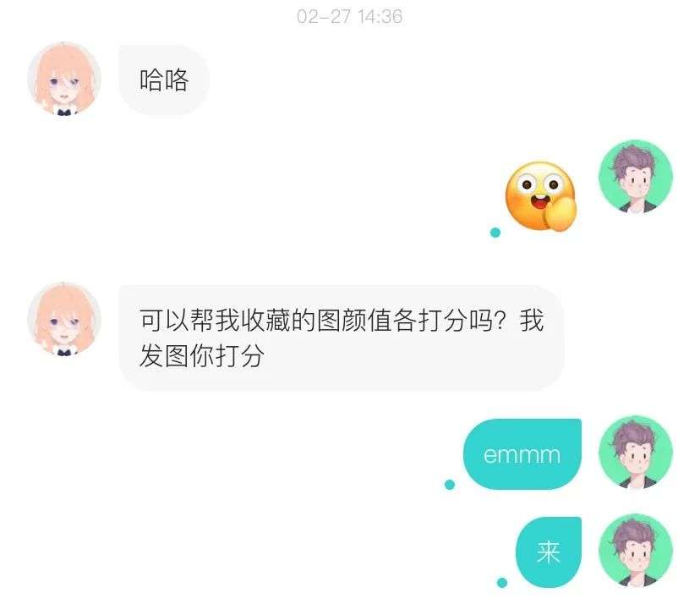Click the time 14:36 in the timestamp
Image resolution: width=700 pixels, height=604 pixels.
click(x=380, y=17)
